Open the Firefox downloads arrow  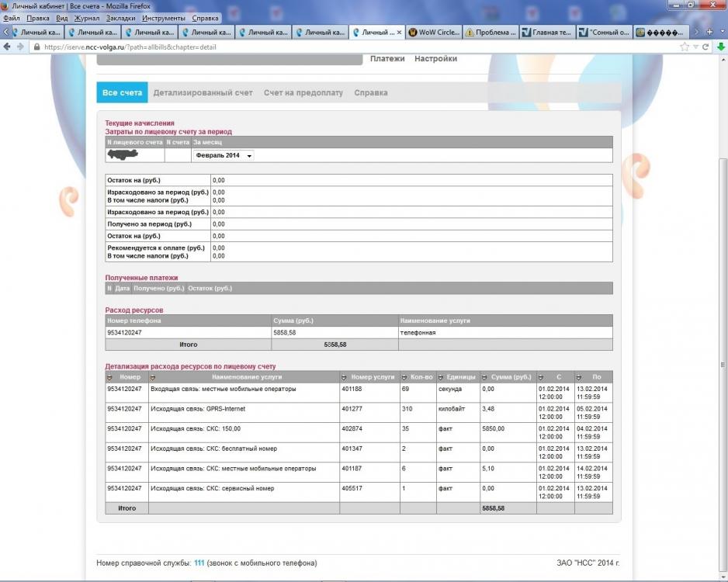tap(720, 47)
